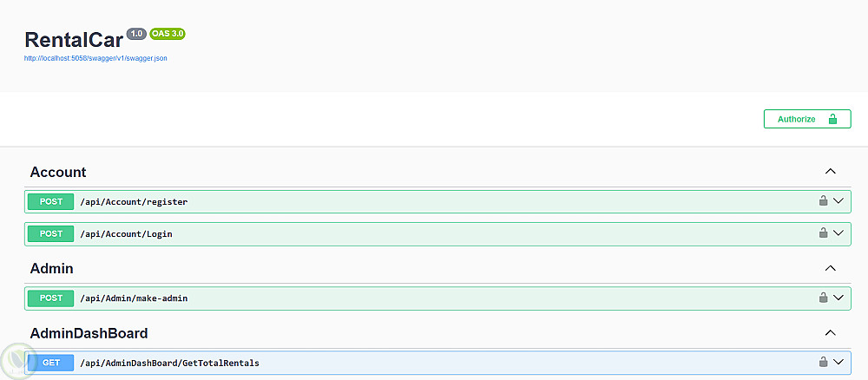Image resolution: width=868 pixels, height=380 pixels.
Task: Click the POST badge for register
Action: tap(51, 201)
